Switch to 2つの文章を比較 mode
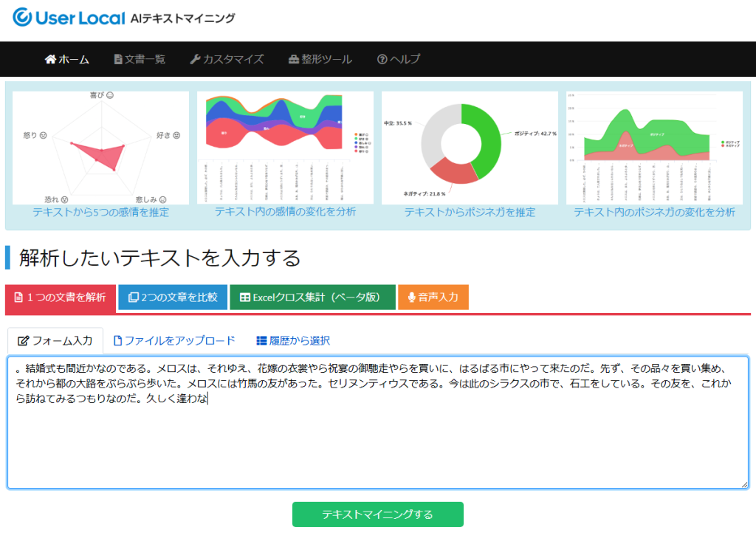 point(173,297)
